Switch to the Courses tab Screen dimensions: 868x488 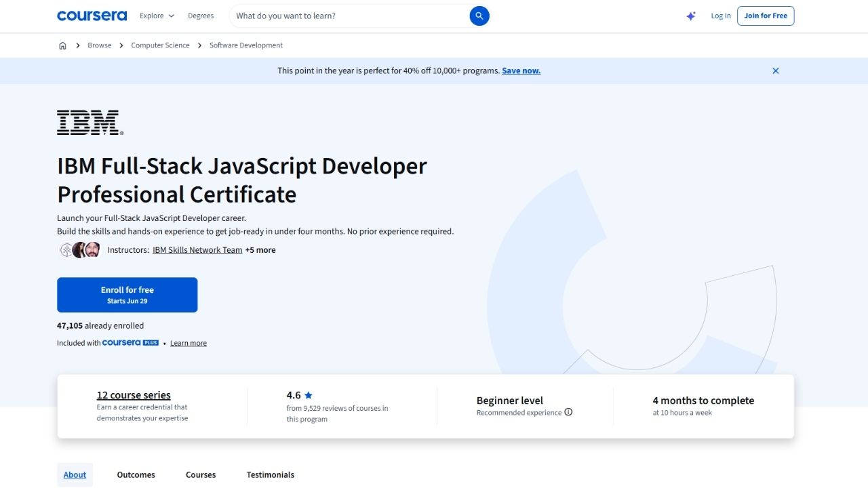pyautogui.click(x=201, y=475)
